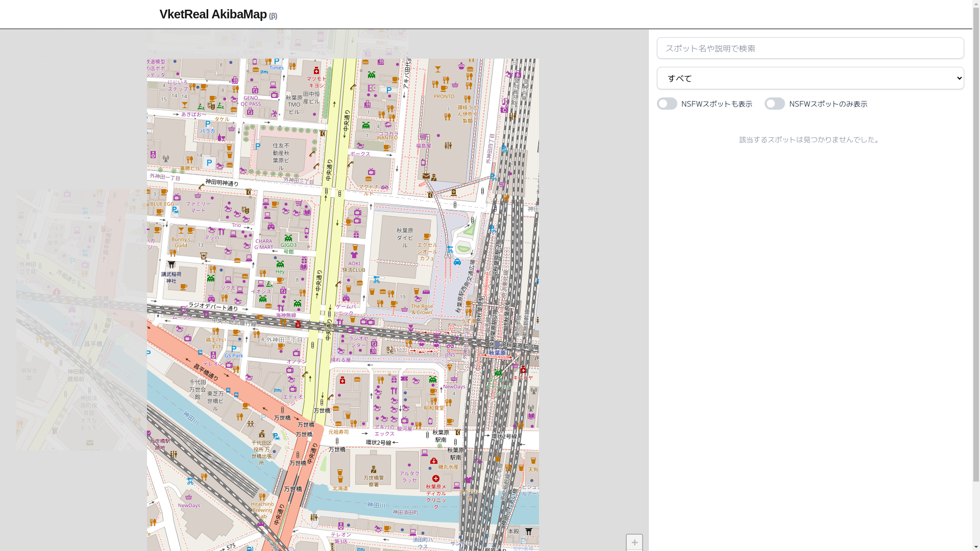Click the エディオン store label
Viewport: 980px width, 551px height.
[292, 399]
